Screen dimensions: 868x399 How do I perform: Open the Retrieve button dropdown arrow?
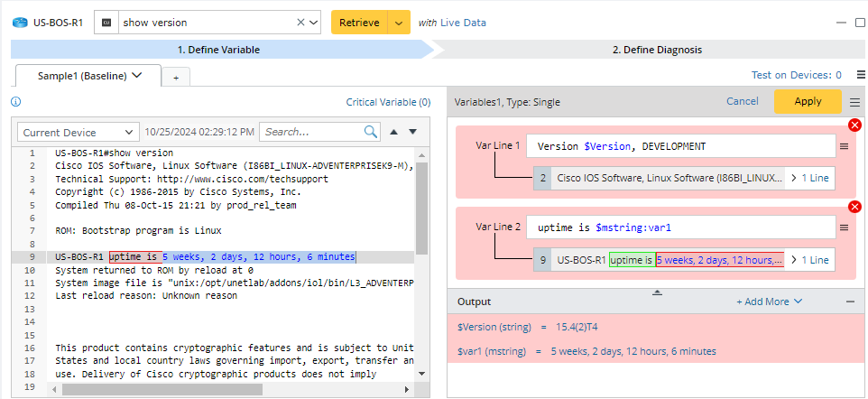point(399,23)
